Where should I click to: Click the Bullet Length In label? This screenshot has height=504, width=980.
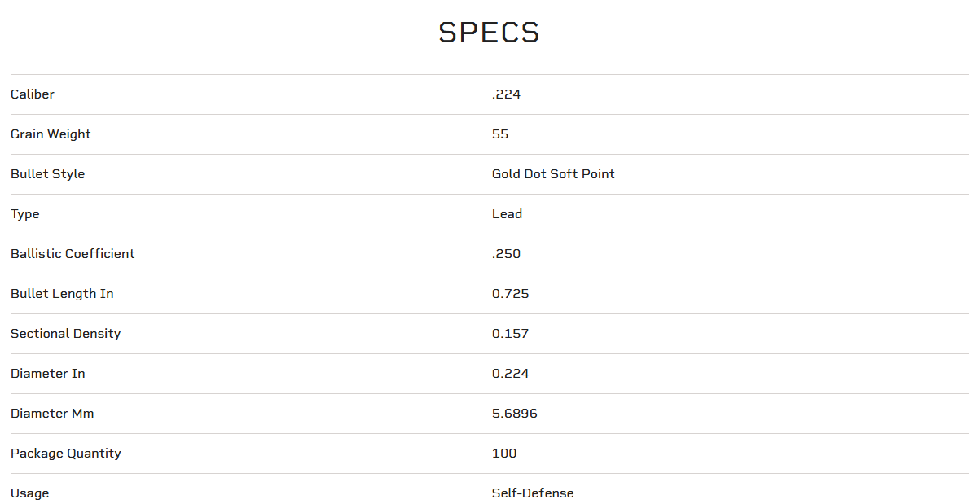tap(62, 294)
